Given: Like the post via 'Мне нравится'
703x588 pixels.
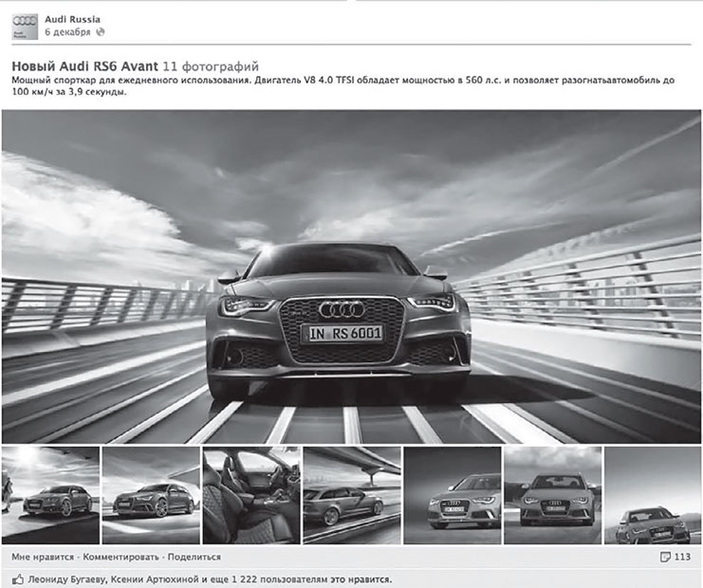Looking at the screenshot, I should (x=44, y=557).
